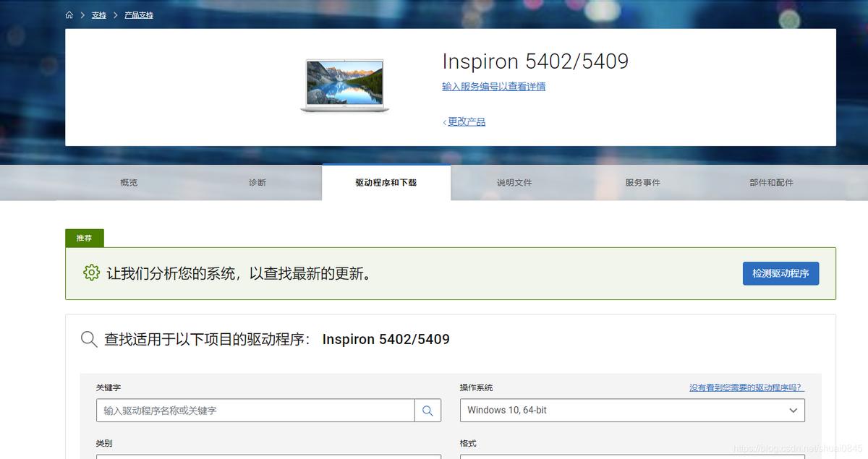Click the magnifier icon before 查找适用于以下项目的驱动程序

(x=89, y=338)
